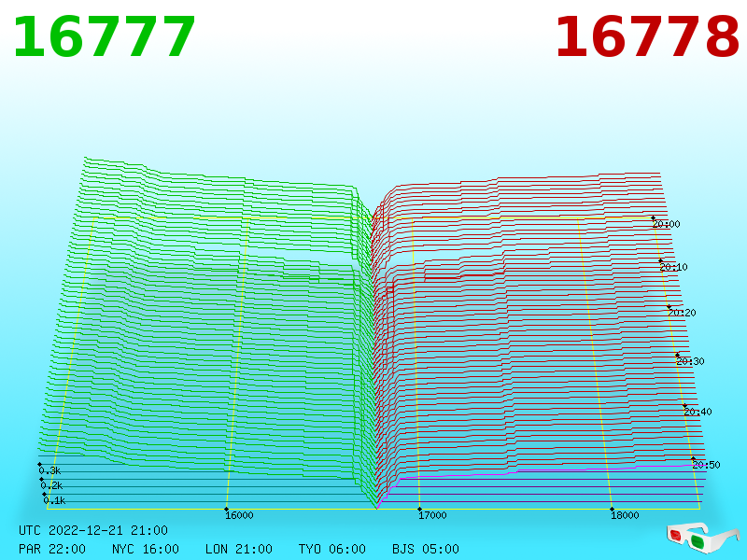Click the 20:50 time marker
The width and height of the screenshot is (747, 560).
706,465
